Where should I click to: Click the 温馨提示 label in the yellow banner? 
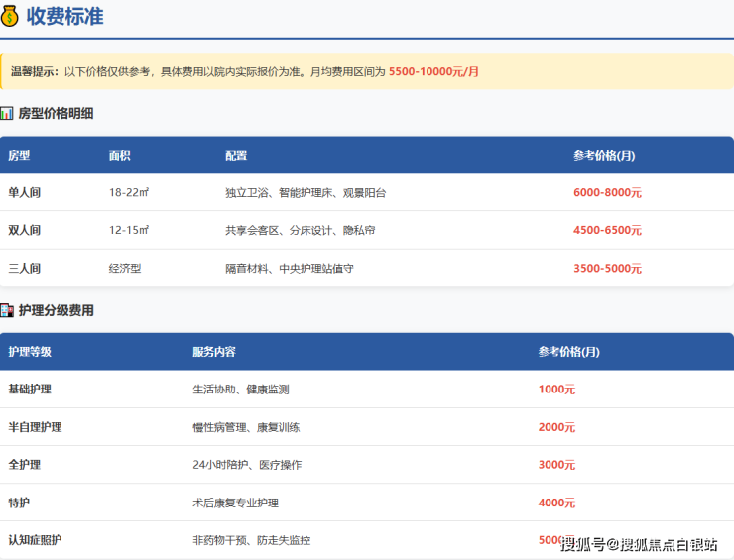tap(35, 72)
